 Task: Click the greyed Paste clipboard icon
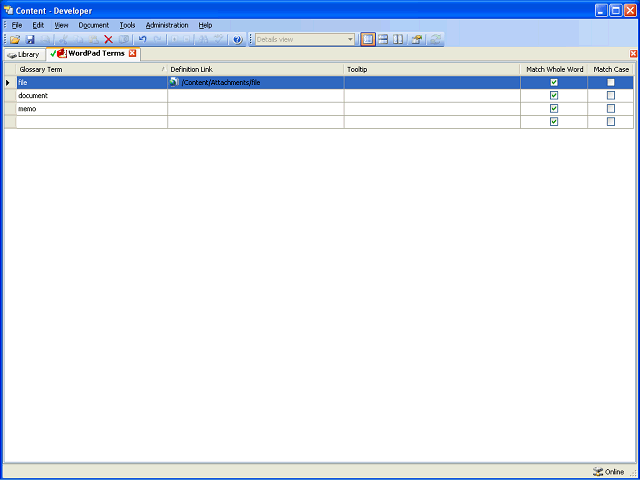(x=93, y=40)
